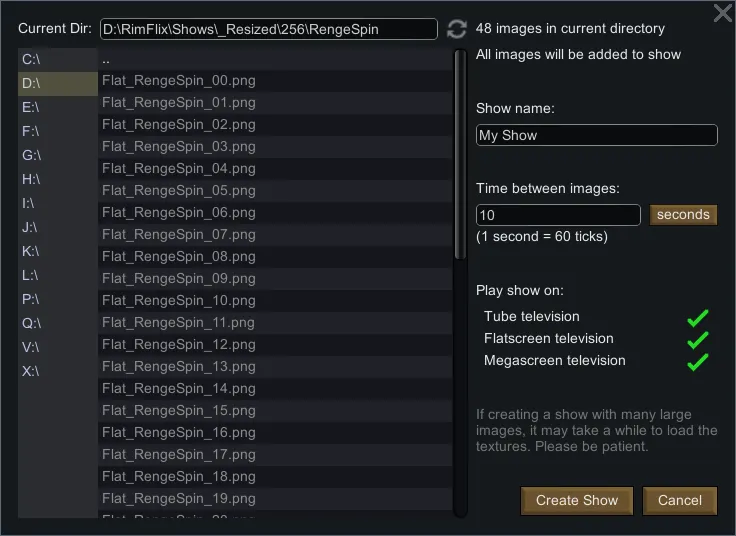Click the Show name text field
The height and width of the screenshot is (536, 736).
tap(596, 136)
